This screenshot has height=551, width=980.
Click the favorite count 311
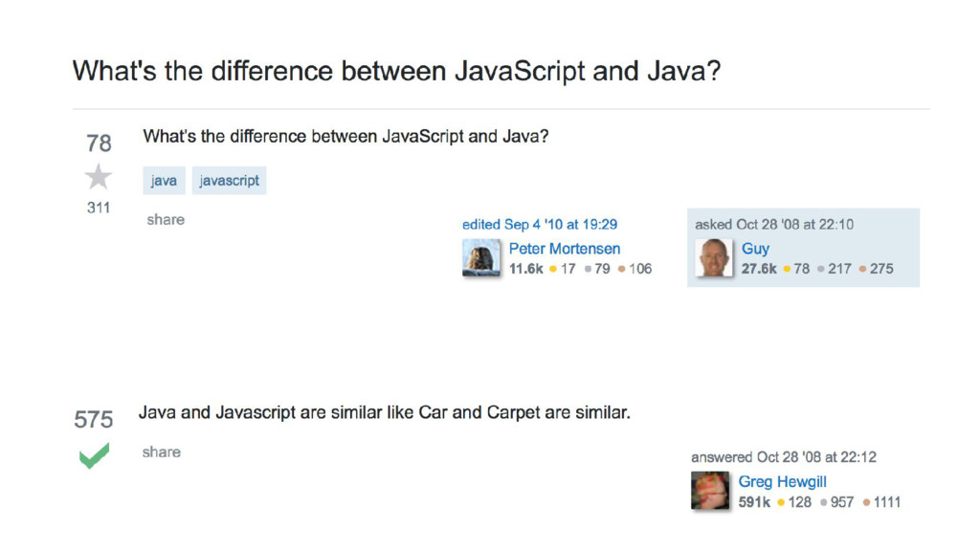99,207
